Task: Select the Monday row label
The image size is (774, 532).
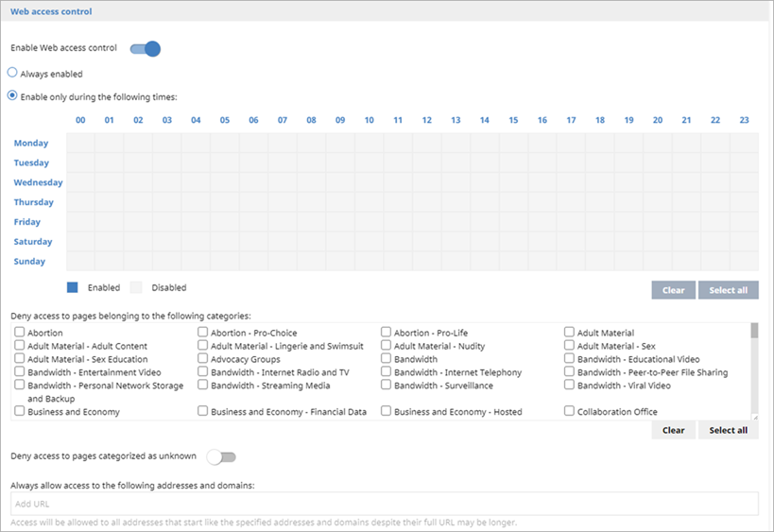Action: (x=31, y=143)
